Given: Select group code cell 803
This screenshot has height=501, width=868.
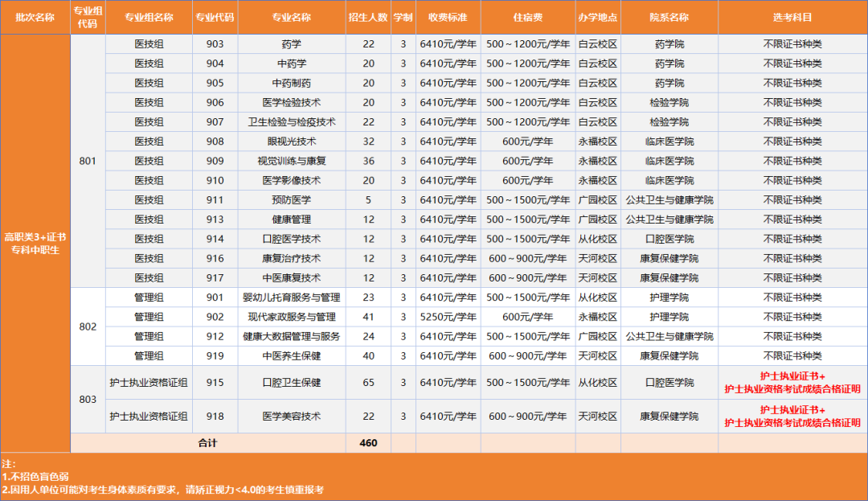Looking at the screenshot, I should pyautogui.click(x=88, y=400).
